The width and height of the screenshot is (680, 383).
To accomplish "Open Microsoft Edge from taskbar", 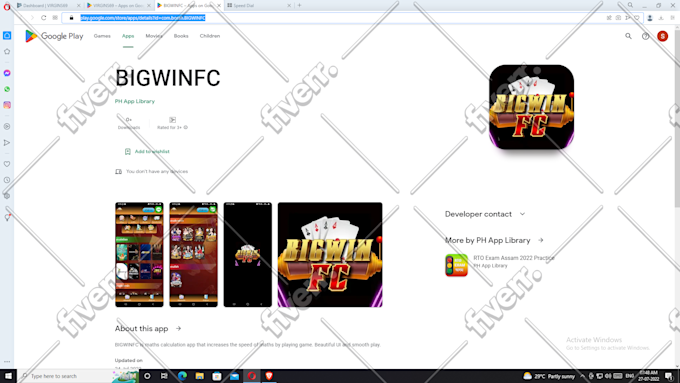I will point(182,376).
